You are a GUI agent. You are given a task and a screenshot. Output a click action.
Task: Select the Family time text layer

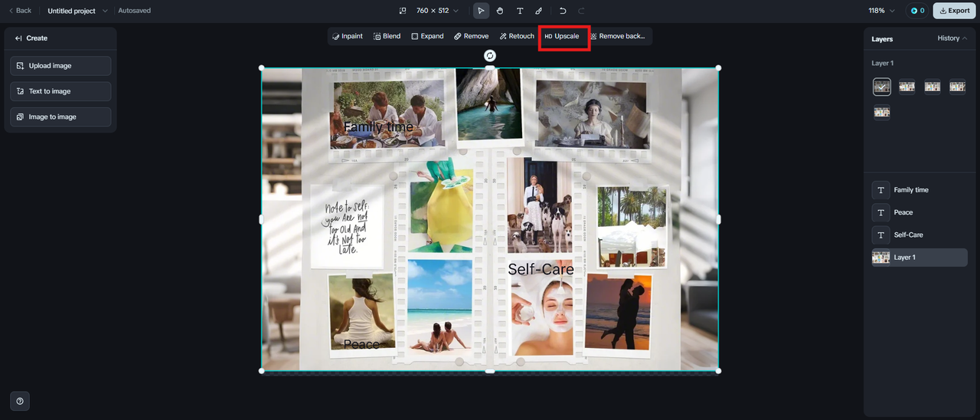coord(920,190)
